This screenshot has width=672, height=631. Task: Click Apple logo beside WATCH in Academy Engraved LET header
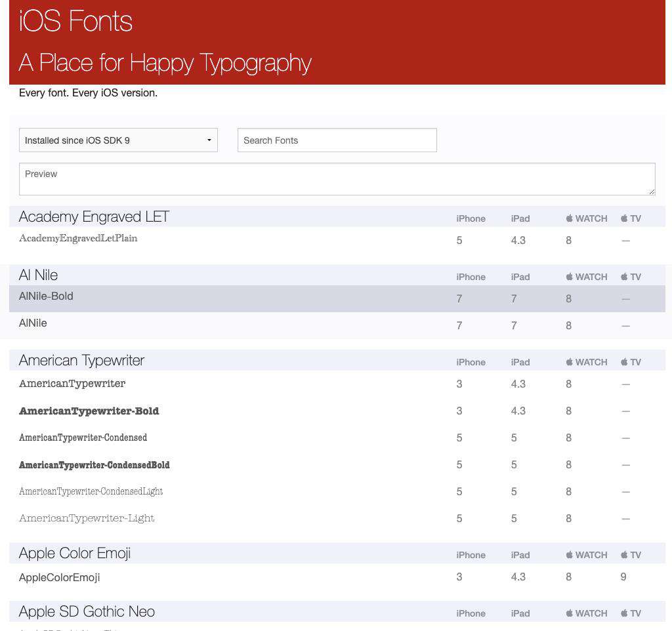point(569,218)
